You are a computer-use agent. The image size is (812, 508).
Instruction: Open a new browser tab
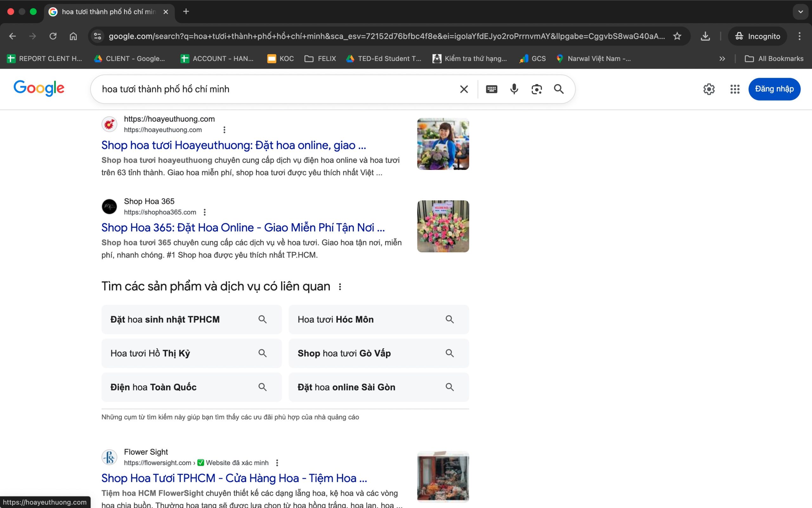(x=186, y=12)
